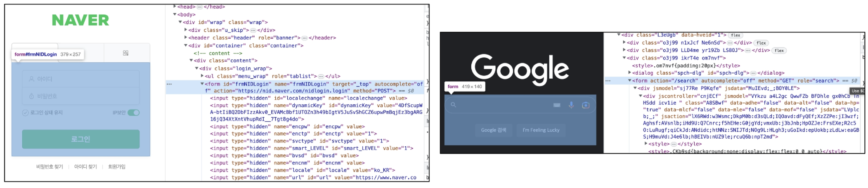Open the QR code login tab icon

coord(125,53)
